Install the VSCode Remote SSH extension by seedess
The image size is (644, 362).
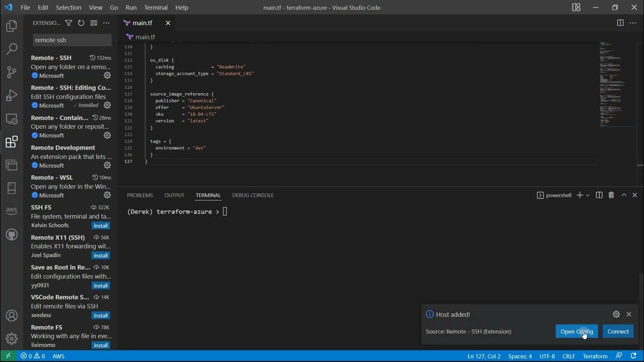pyautogui.click(x=101, y=315)
